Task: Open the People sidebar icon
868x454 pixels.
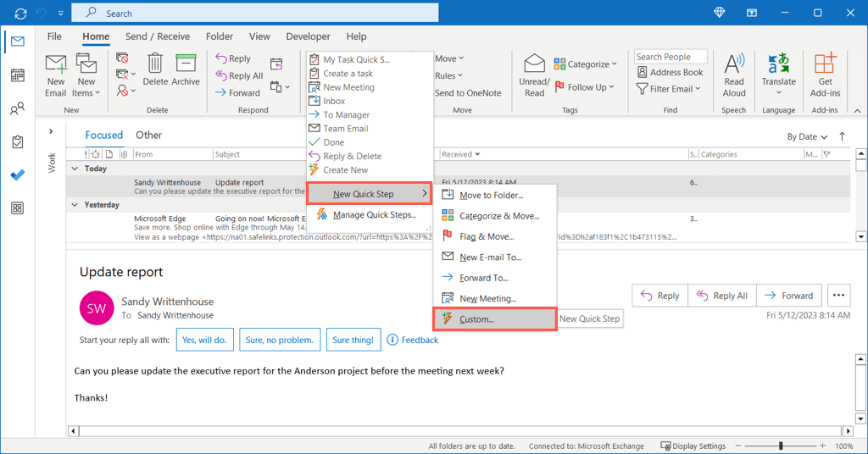Action: 18,108
